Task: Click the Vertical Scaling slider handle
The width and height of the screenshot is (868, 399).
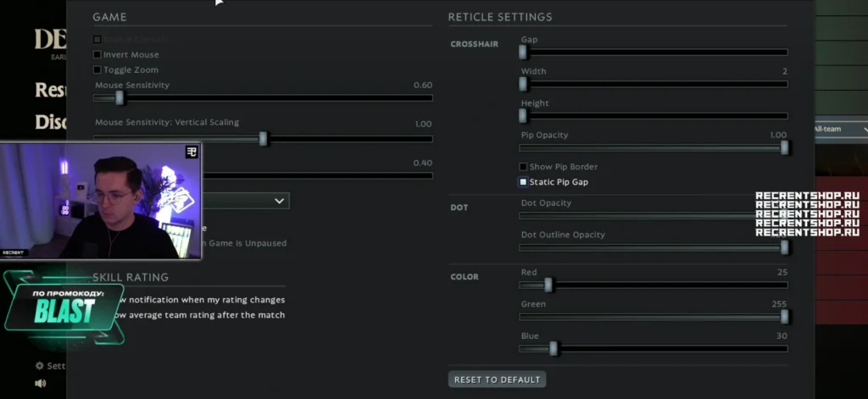Action: [264, 139]
